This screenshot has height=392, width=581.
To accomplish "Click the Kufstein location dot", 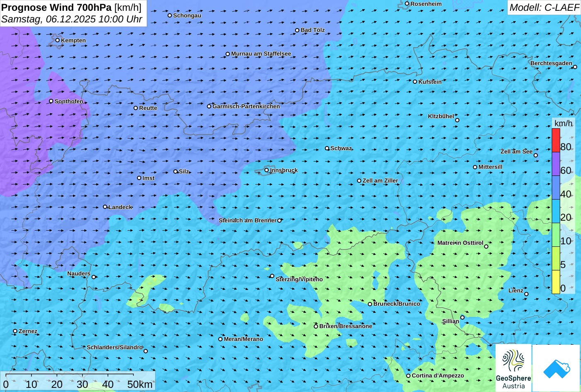I will [415, 82].
